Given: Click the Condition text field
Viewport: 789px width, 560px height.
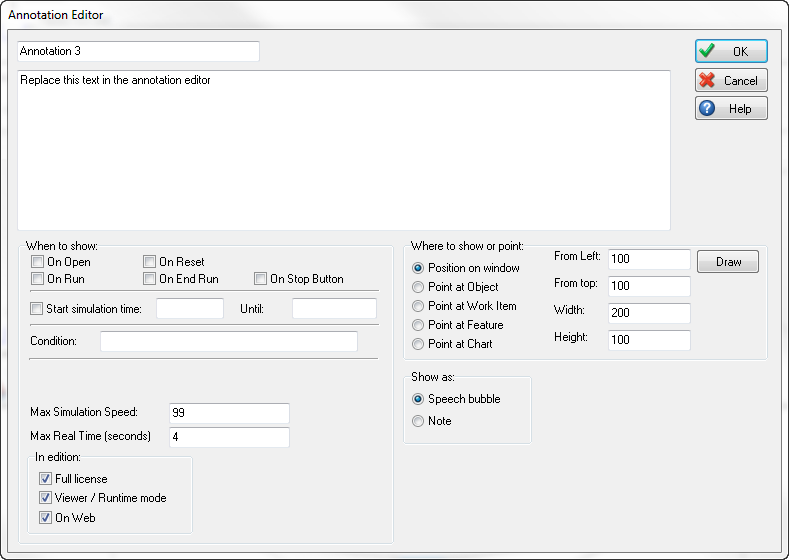Looking at the screenshot, I should pyautogui.click(x=228, y=342).
